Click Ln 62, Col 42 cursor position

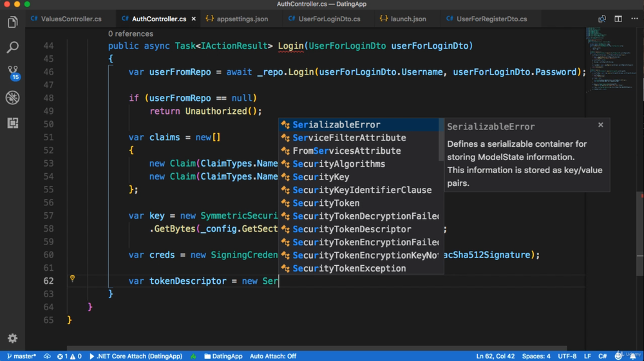click(495, 356)
